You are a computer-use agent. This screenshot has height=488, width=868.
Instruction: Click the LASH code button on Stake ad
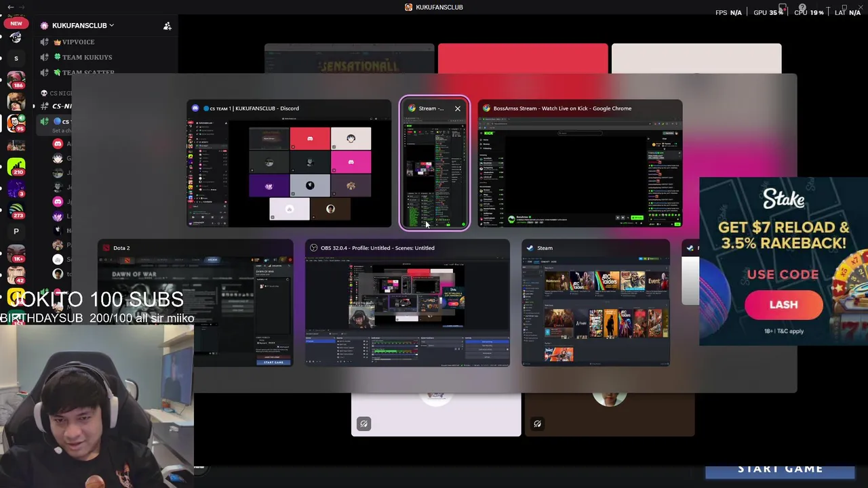pos(784,305)
